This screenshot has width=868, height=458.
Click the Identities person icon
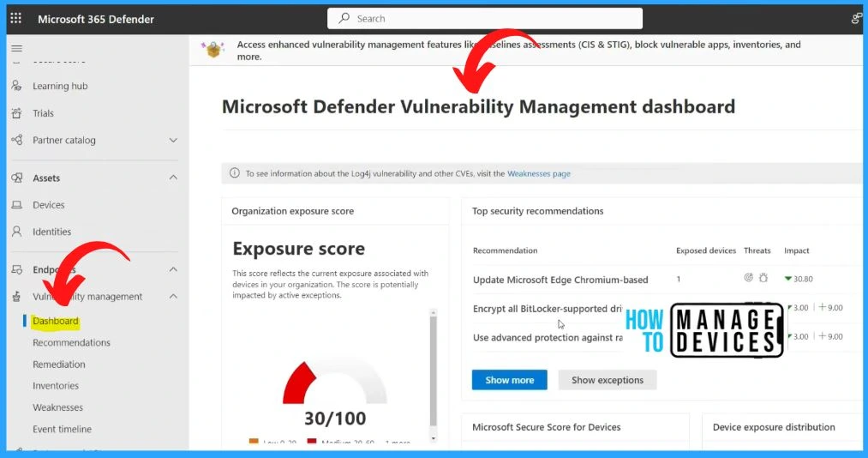click(x=16, y=232)
